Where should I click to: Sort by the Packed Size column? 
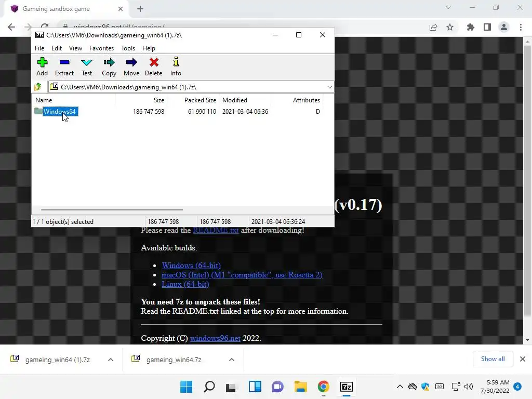click(193, 100)
